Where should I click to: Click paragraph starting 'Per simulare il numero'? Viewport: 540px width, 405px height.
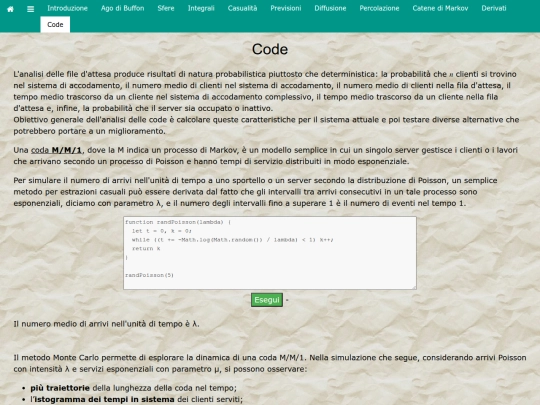[255, 192]
